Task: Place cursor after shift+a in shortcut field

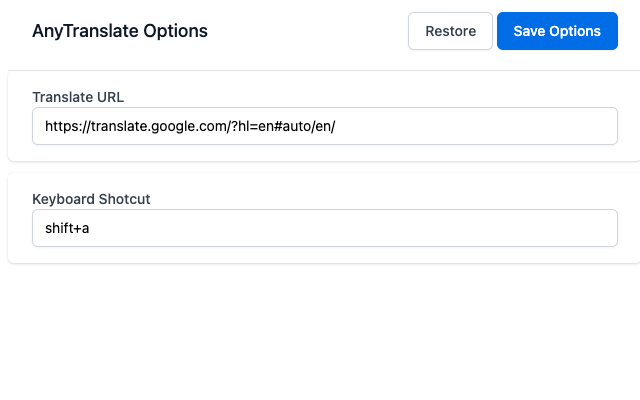Action: pyautogui.click(x=92, y=228)
